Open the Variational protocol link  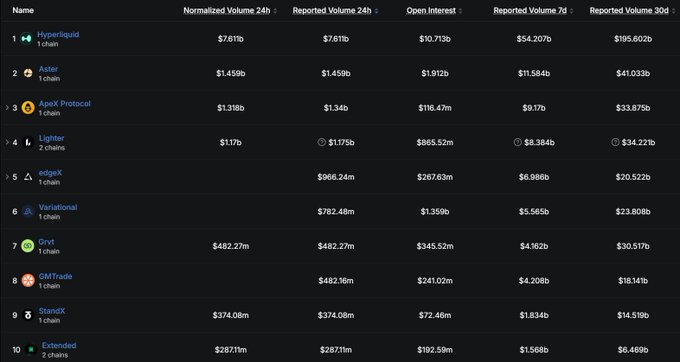[58, 207]
